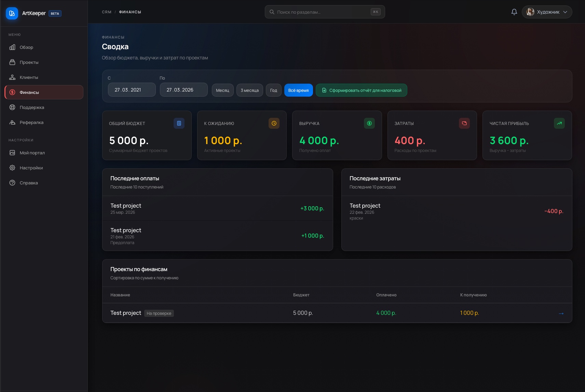Click the ФИНАНСЫ breadcrumb label
This screenshot has height=392, width=585.
click(130, 12)
